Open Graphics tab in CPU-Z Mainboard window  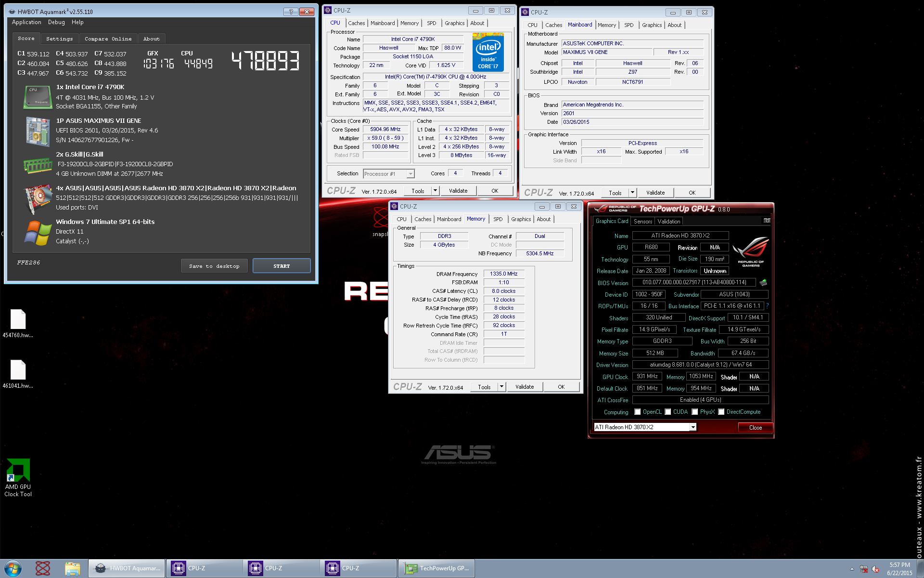[652, 25]
